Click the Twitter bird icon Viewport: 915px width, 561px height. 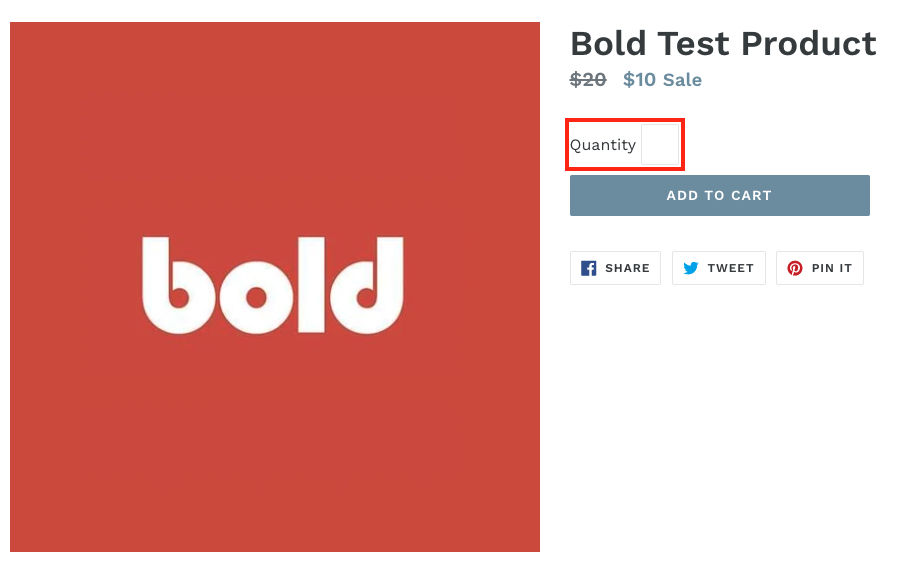click(691, 268)
